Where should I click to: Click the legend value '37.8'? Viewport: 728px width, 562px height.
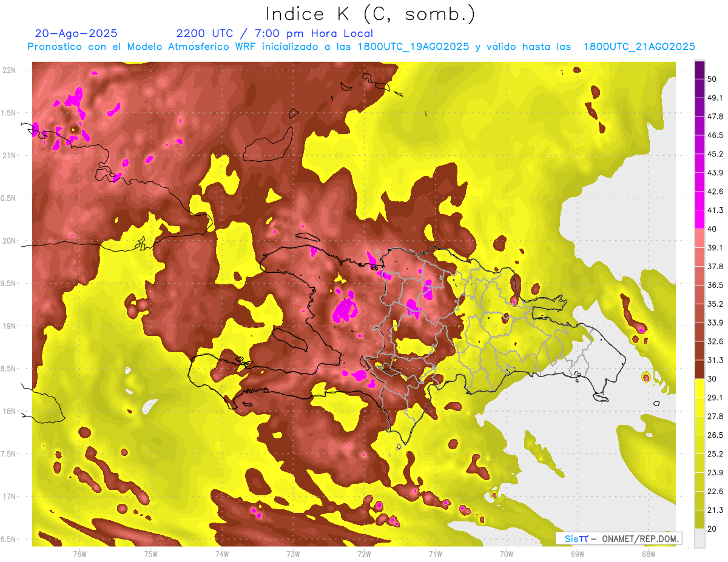tap(715, 266)
